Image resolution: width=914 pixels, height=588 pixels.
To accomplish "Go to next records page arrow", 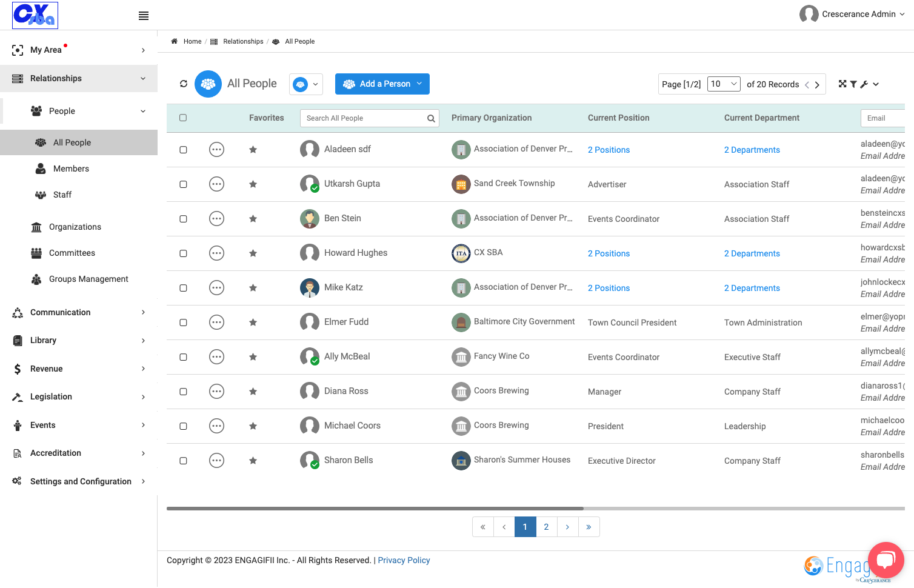I will (817, 85).
